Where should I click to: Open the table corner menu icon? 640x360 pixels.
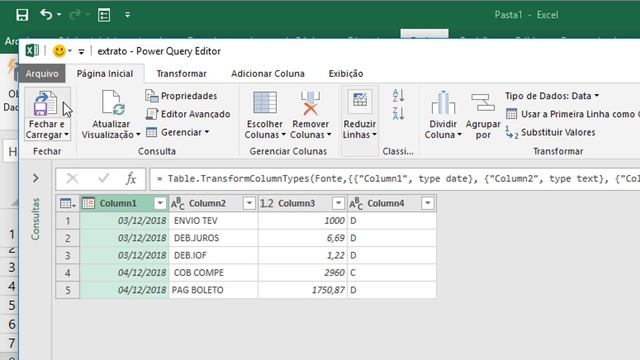67,203
